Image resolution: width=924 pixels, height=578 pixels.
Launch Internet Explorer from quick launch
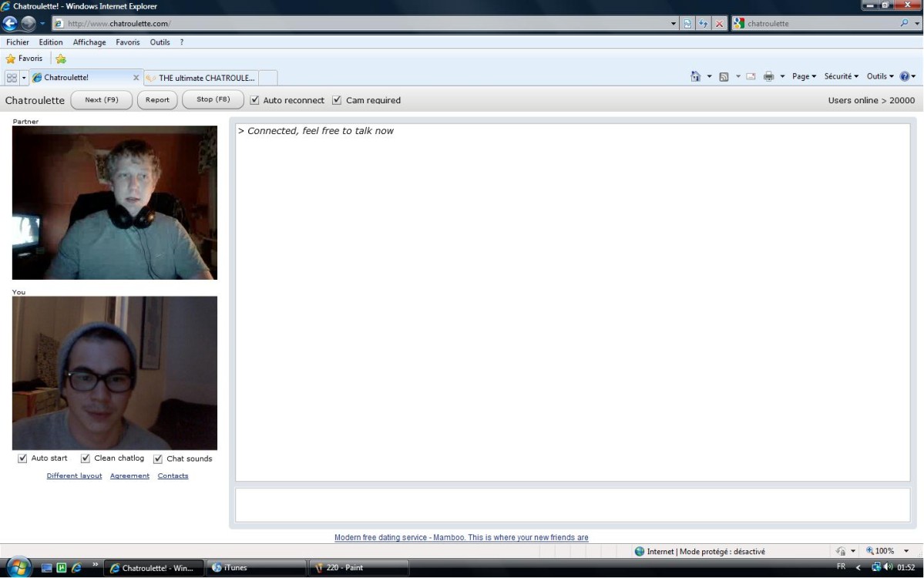[76, 568]
